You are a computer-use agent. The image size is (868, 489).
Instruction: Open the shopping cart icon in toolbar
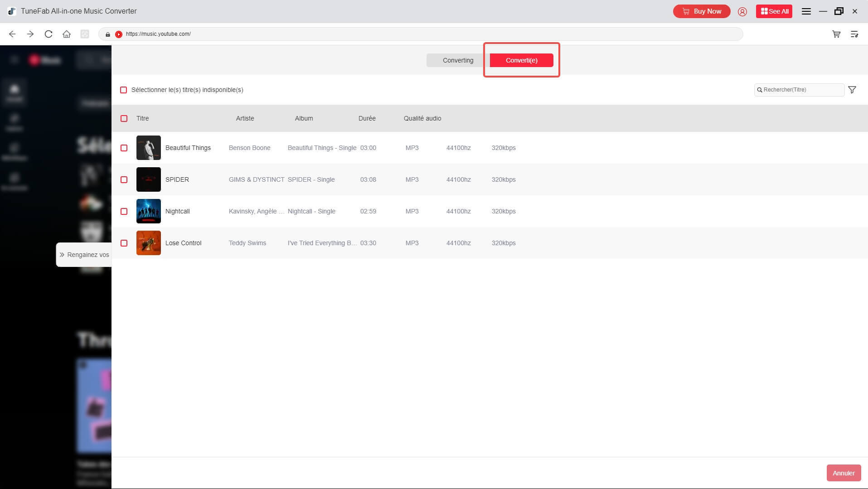tap(836, 34)
